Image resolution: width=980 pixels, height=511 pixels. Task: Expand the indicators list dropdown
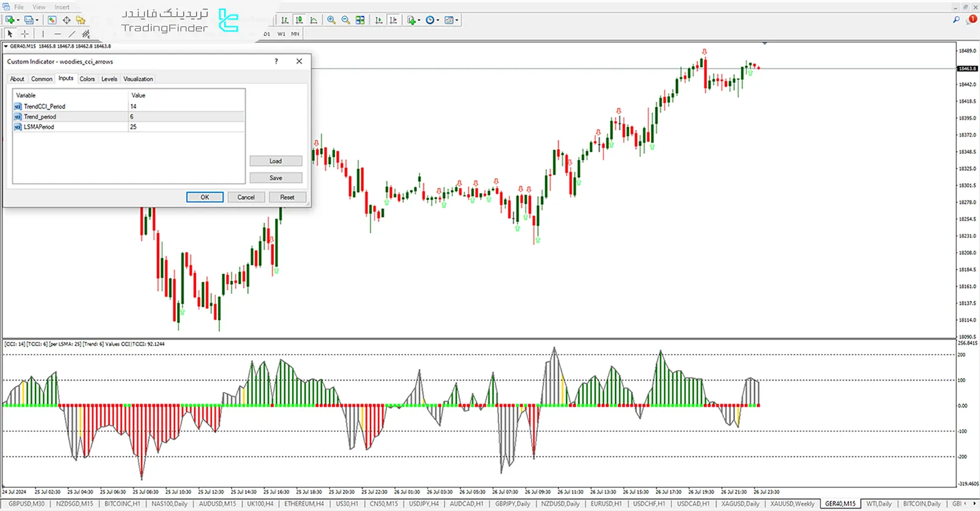click(x=413, y=20)
